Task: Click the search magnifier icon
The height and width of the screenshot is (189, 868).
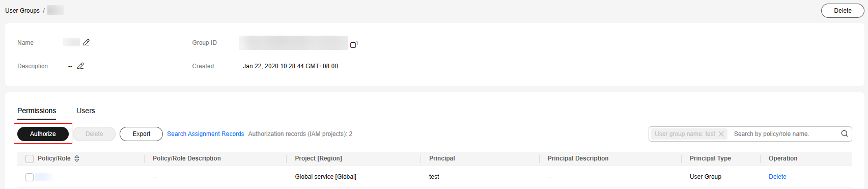Action: tap(844, 133)
